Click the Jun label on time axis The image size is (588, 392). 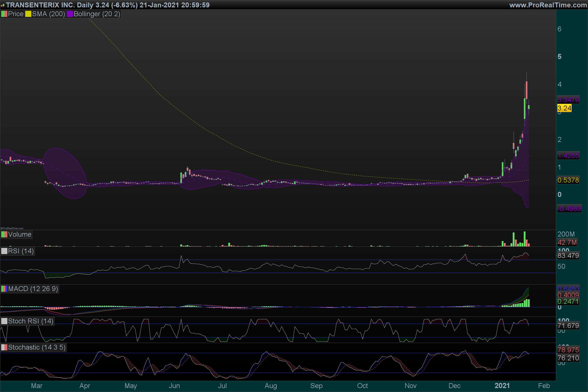tap(174, 385)
